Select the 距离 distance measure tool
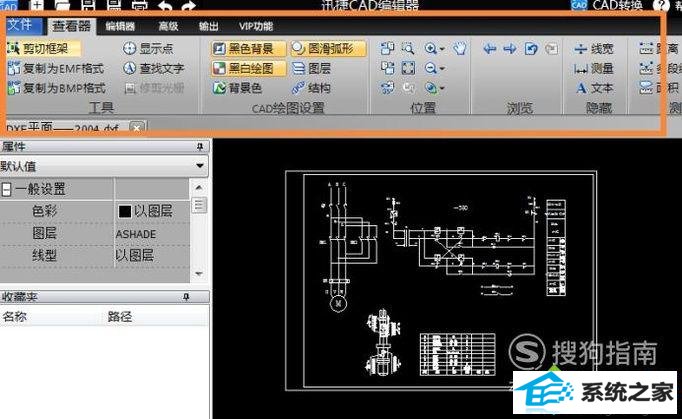This screenshot has height=419, width=682. pos(659,48)
